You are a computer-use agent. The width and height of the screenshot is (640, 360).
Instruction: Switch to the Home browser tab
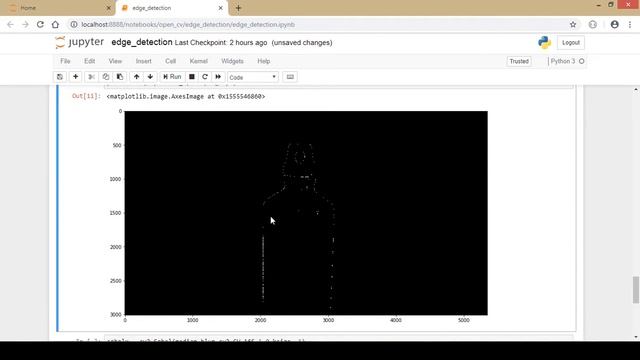coord(57,8)
